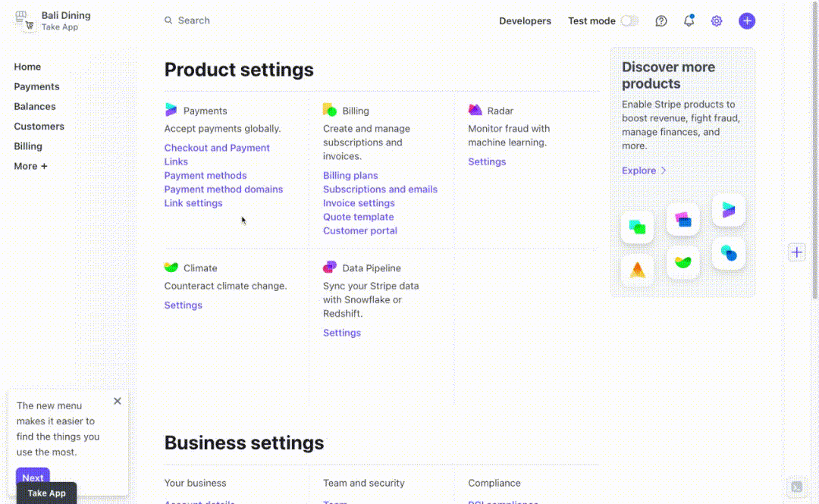Click the Discover more products heading
This screenshot has width=819, height=504.
coord(668,75)
